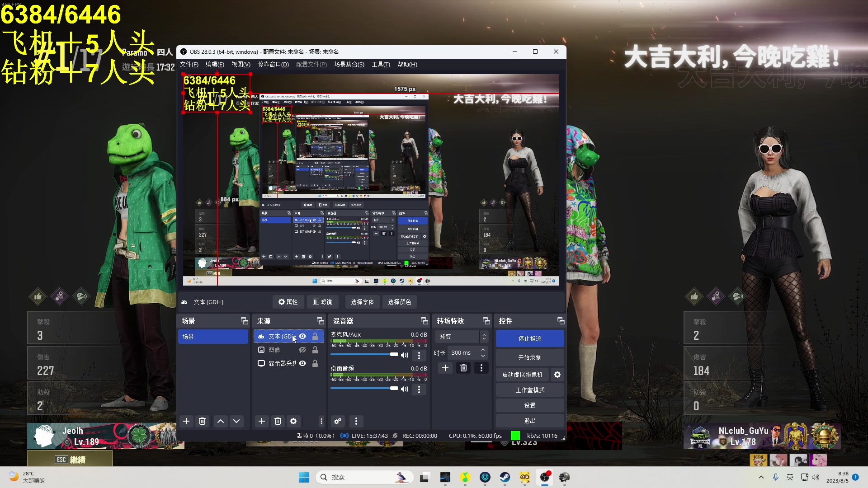Open virtual camera settings gear
This screenshot has width=868, height=488.
pyautogui.click(x=557, y=375)
